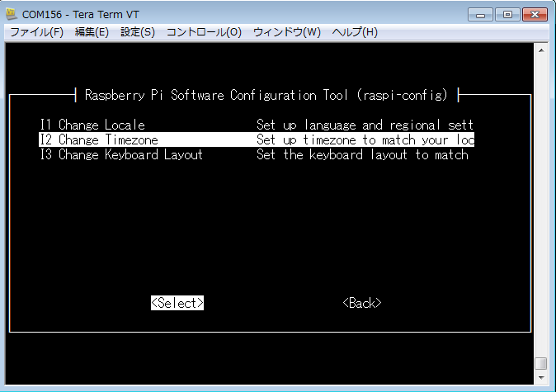The image size is (556, 392).
Task: Open the コントロール(O) menu
Action: 204,32
